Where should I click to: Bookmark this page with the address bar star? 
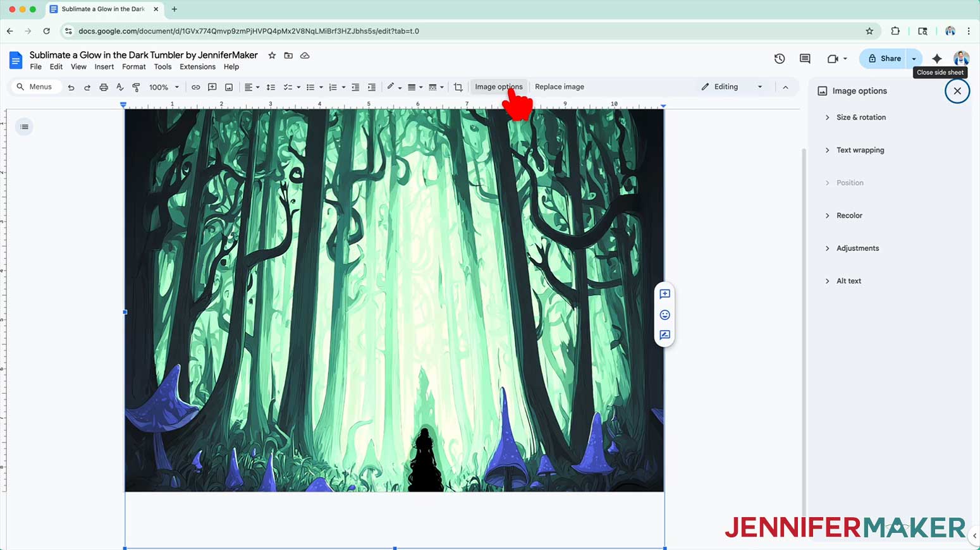(x=869, y=31)
